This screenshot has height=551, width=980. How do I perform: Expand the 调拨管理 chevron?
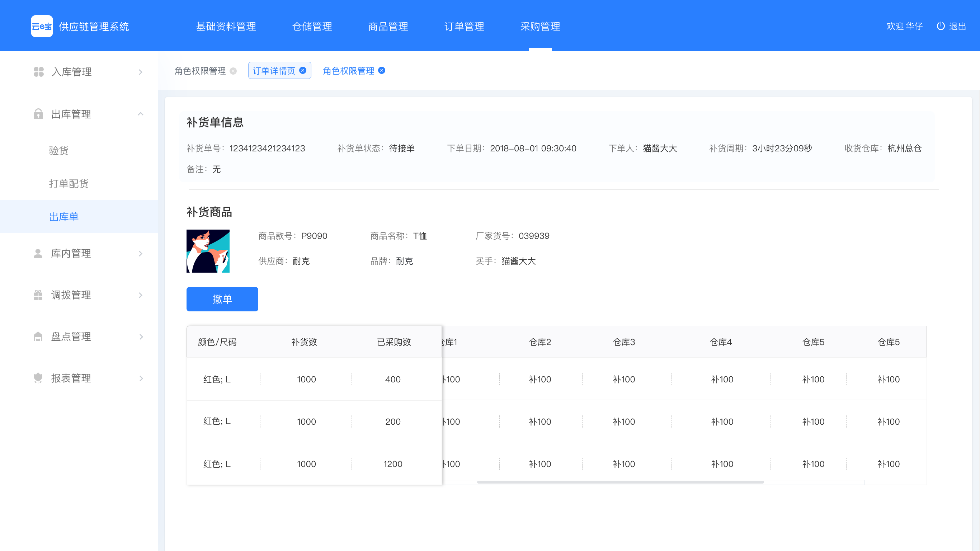click(x=141, y=295)
